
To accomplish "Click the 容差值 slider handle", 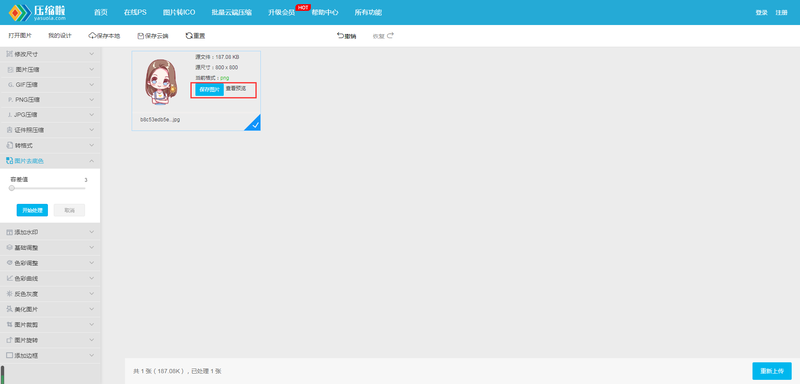I will pyautogui.click(x=12, y=188).
